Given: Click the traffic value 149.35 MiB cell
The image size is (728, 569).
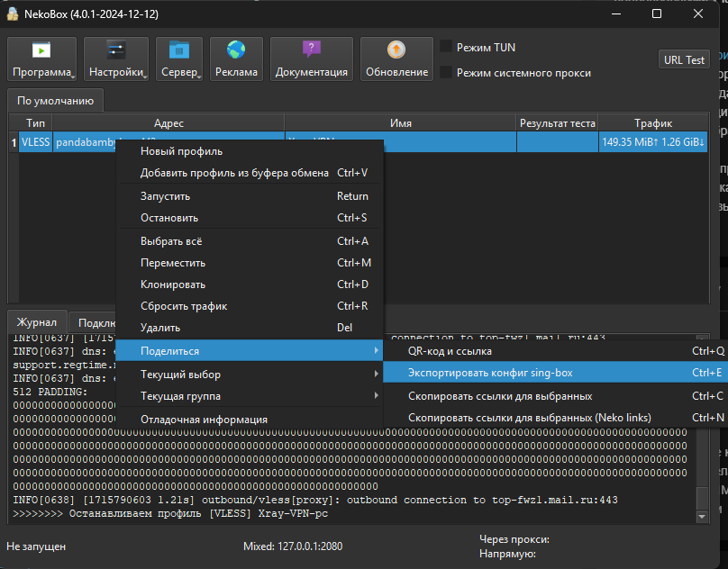Looking at the screenshot, I should pyautogui.click(x=653, y=142).
